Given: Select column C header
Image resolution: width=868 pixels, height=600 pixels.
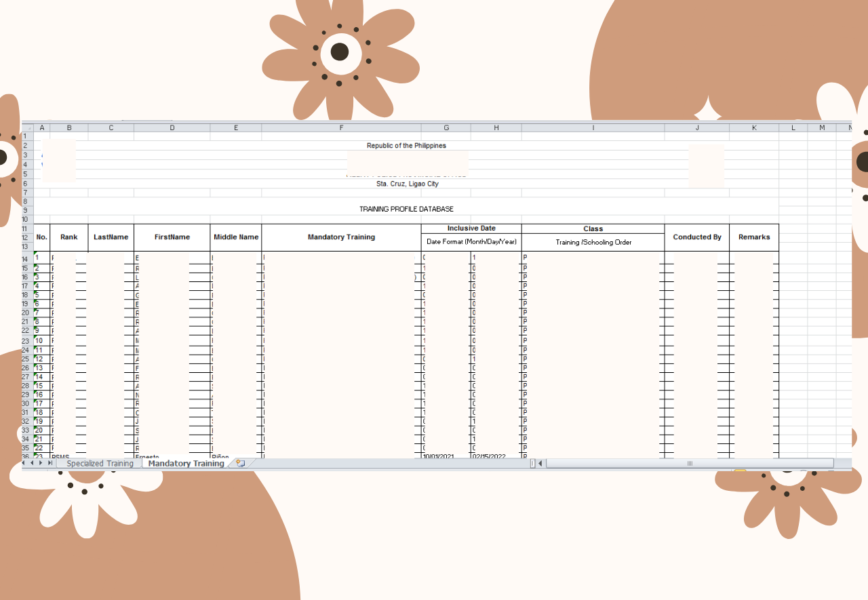Looking at the screenshot, I should coord(111,127).
